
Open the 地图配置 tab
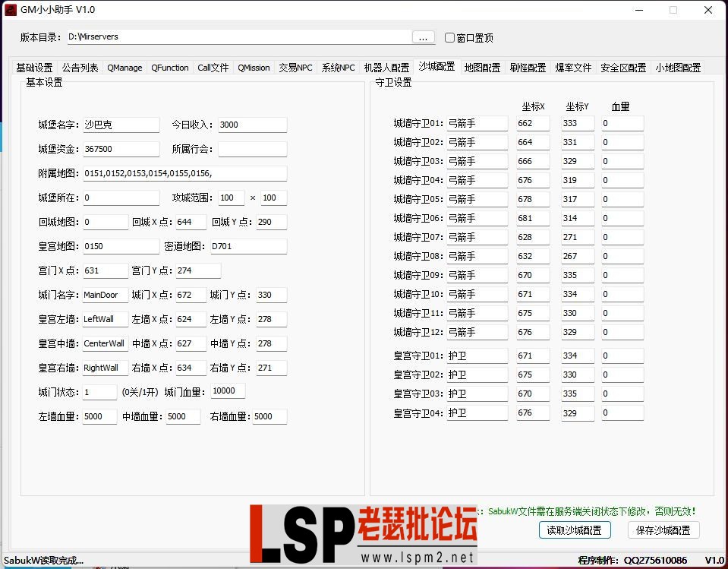point(481,67)
